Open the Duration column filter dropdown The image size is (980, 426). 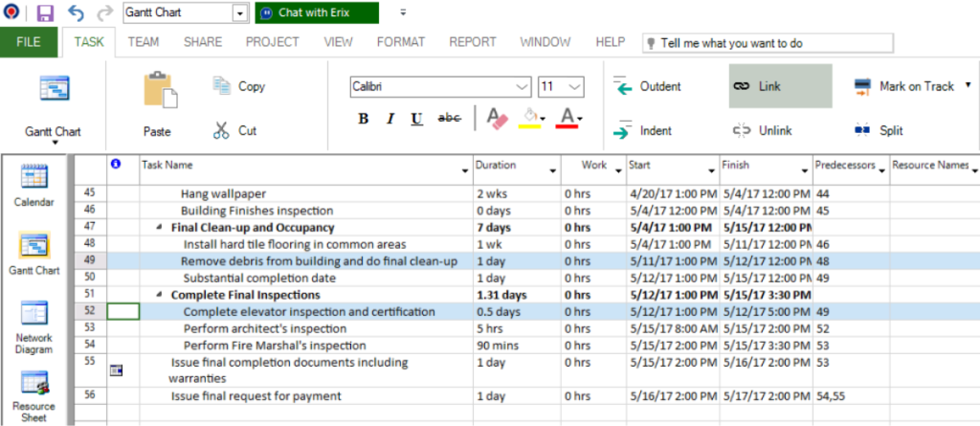553,170
